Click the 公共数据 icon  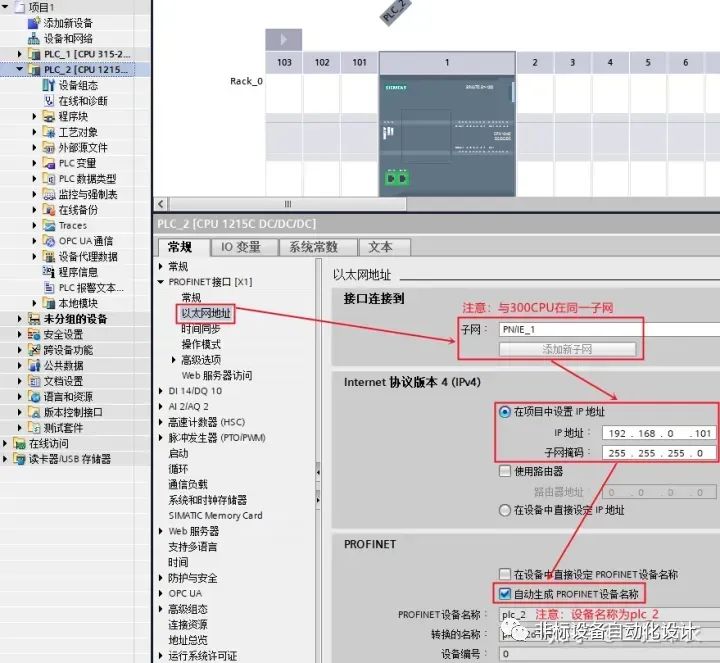[34, 365]
